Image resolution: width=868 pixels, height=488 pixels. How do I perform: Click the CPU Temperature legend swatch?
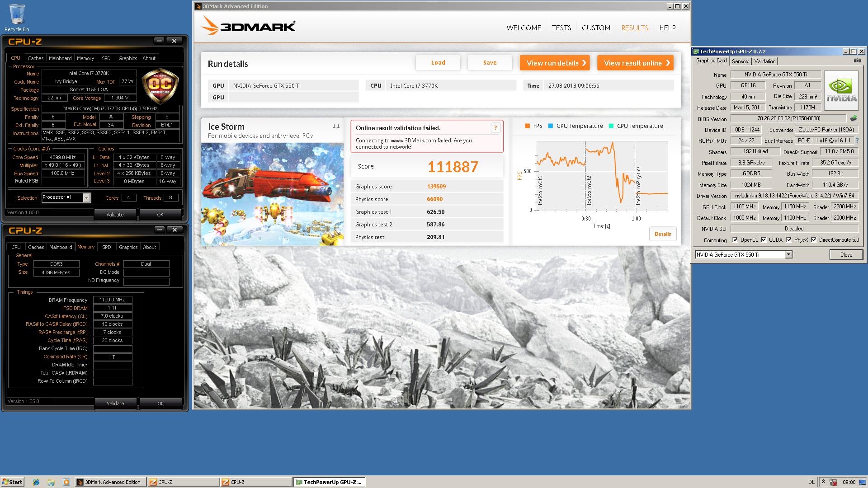[x=611, y=126]
